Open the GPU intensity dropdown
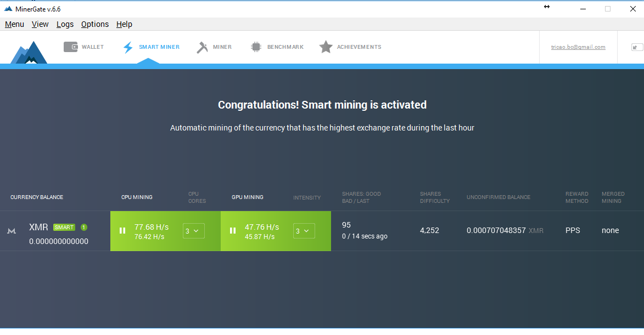 pyautogui.click(x=304, y=231)
